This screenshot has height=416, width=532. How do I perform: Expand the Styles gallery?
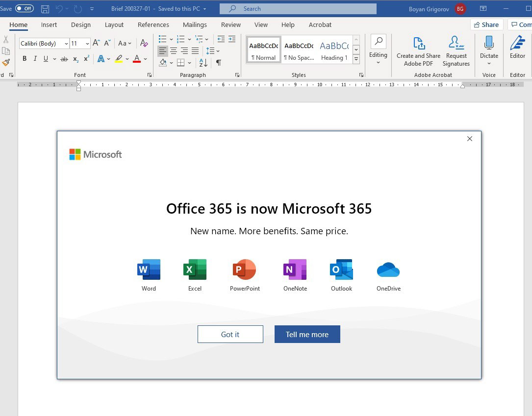(x=356, y=59)
